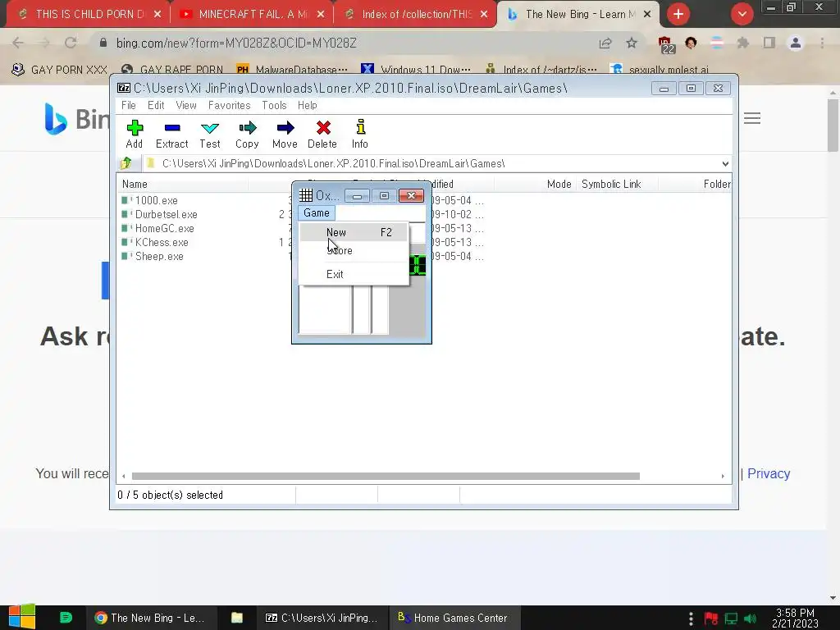The height and width of the screenshot is (630, 840).
Task: Bookmark this page with the star icon
Action: (x=632, y=43)
